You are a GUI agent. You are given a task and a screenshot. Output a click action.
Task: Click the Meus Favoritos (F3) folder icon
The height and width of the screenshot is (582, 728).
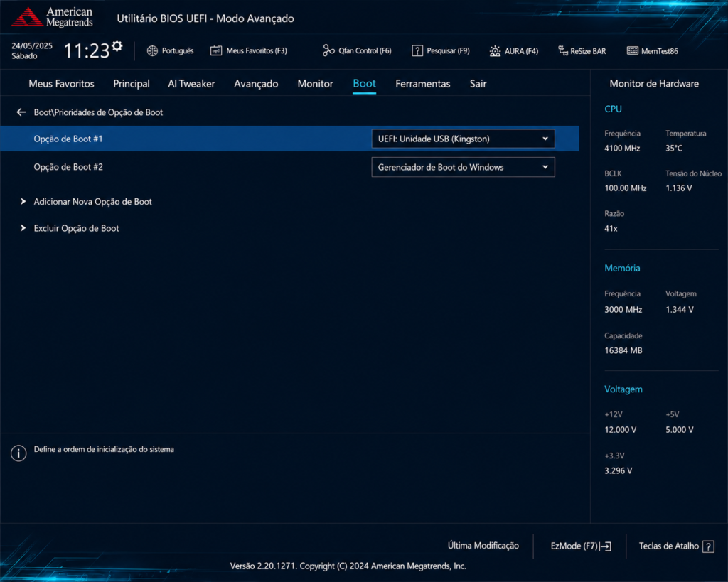click(216, 51)
